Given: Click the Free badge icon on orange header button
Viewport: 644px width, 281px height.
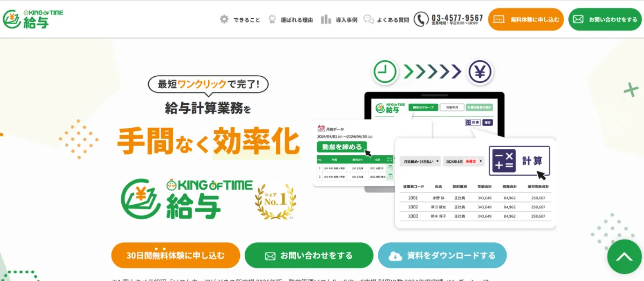Looking at the screenshot, I should tap(499, 19).
